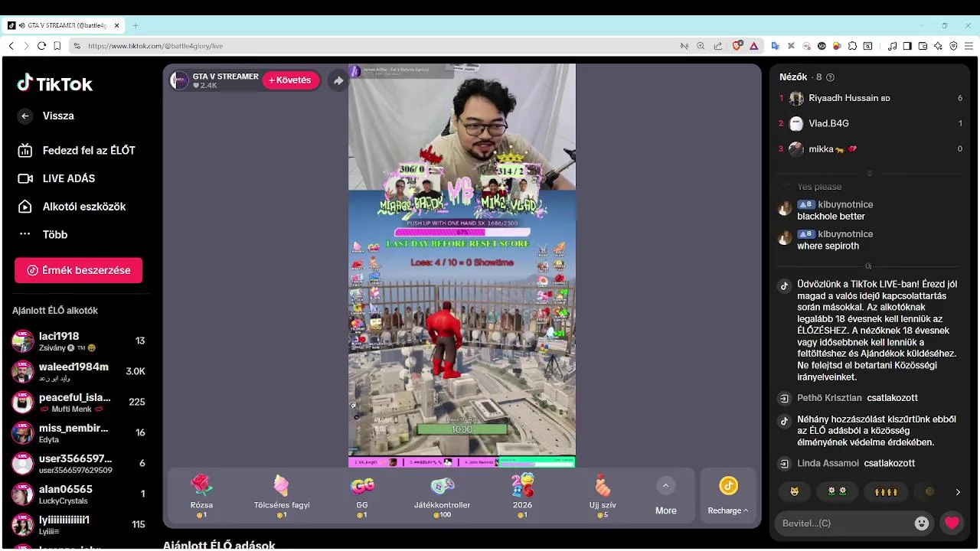Open the GTA V STREAMER profile avatar

tap(179, 80)
